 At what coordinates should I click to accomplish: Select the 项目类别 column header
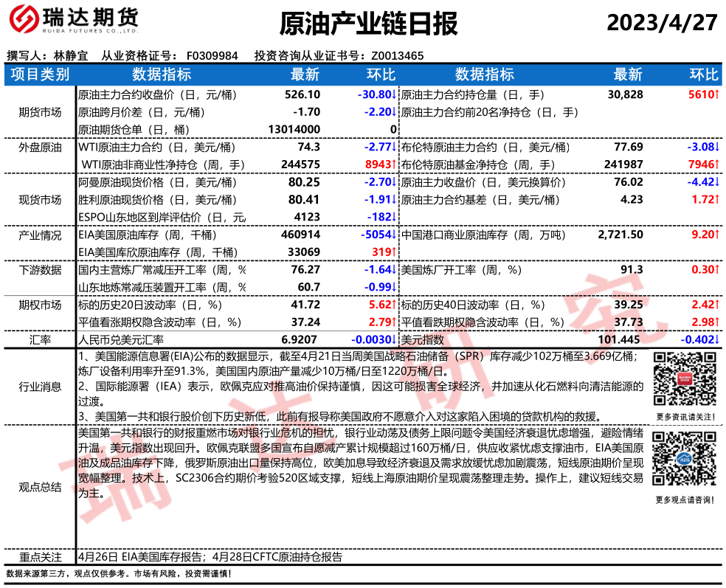40,74
